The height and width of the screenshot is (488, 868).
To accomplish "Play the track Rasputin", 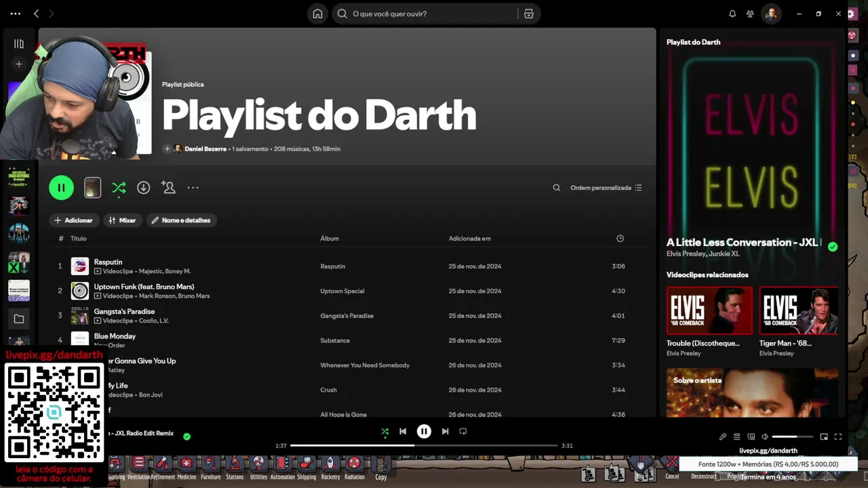I will (x=108, y=262).
